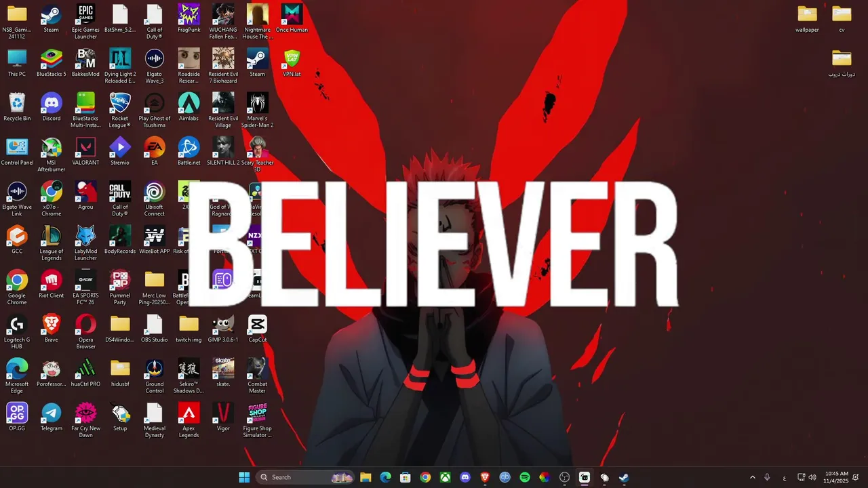Launch Rocket League from the desktop
Screen dimensions: 868x488
120,110
